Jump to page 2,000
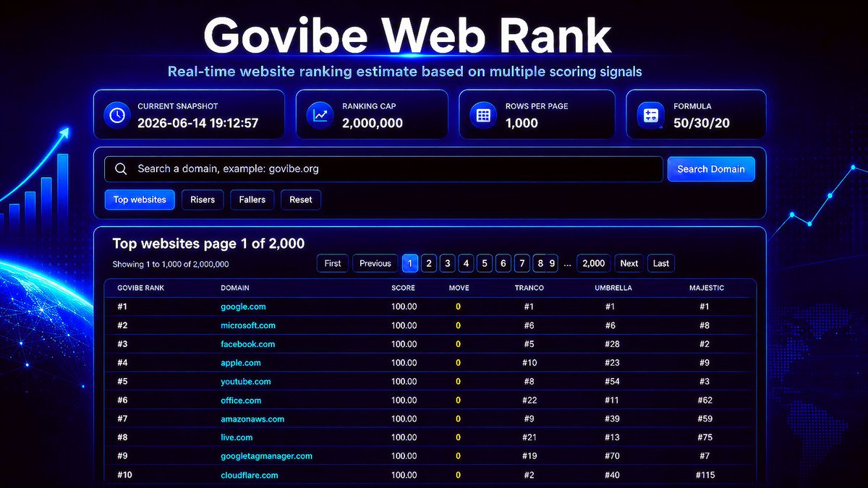 [594, 263]
